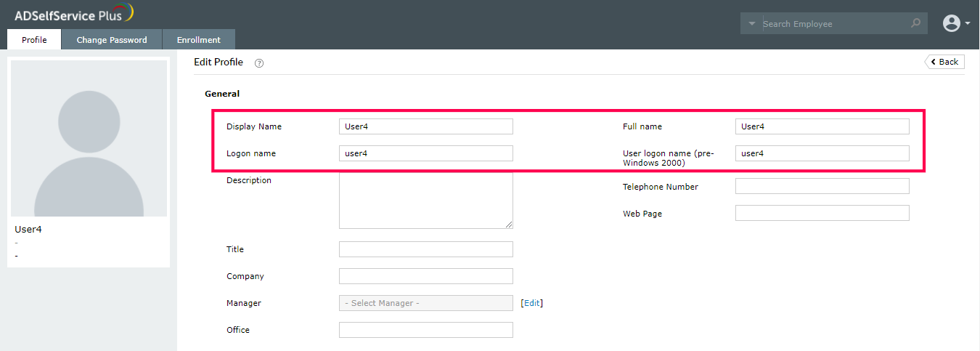This screenshot has width=980, height=351.
Task: Click the Edit Profile help question-mark icon
Action: click(x=259, y=63)
